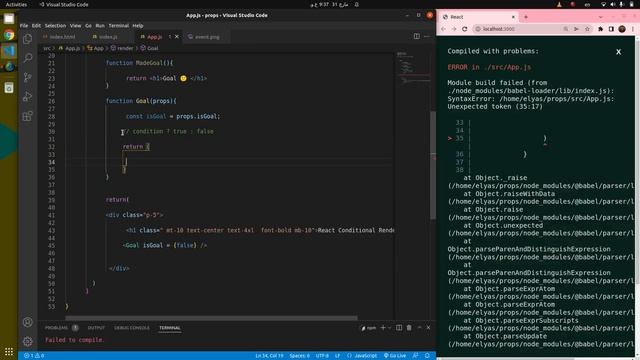Open Chrome profile avatar
640x360 pixels.
pos(622,29)
